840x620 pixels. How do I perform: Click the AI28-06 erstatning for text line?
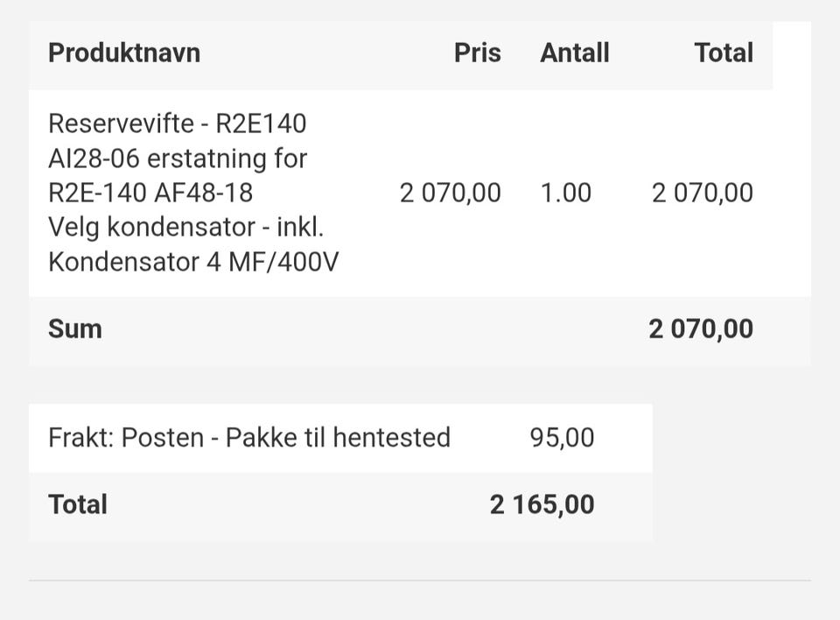tap(178, 159)
